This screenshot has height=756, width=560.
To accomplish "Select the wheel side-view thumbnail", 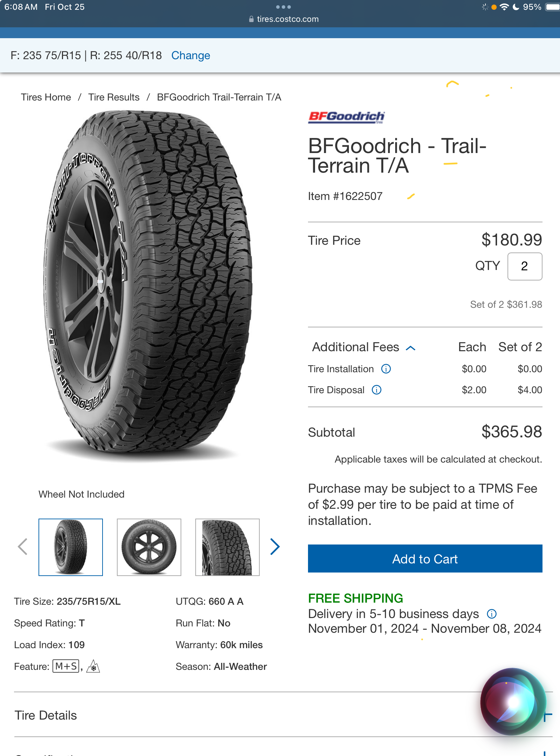I will [149, 547].
